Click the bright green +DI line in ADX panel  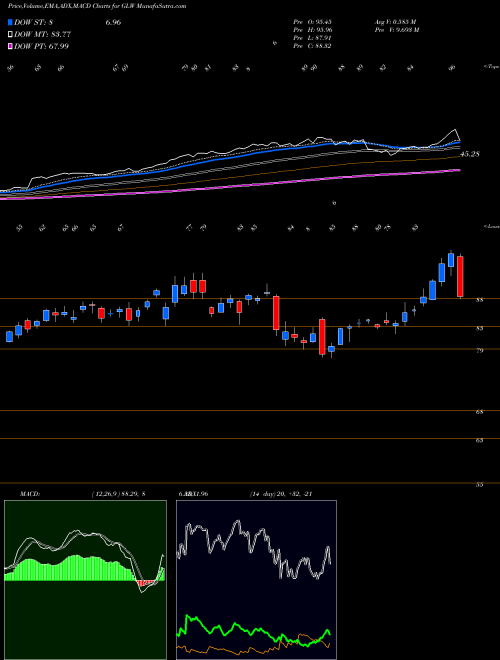tap(253, 630)
